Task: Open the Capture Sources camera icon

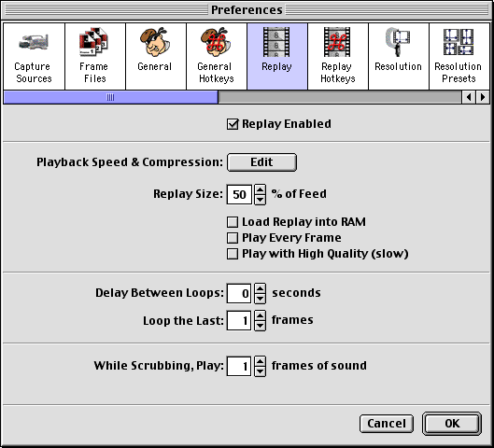Action: [34, 42]
